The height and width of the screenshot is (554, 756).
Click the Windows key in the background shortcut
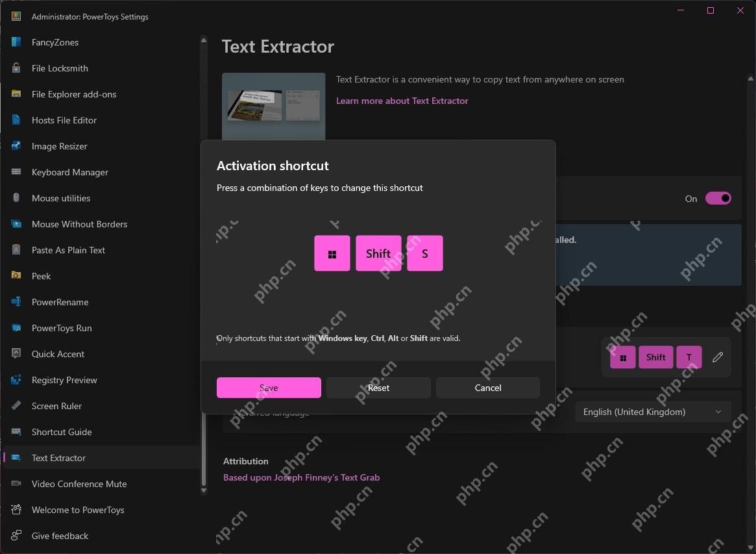(623, 357)
